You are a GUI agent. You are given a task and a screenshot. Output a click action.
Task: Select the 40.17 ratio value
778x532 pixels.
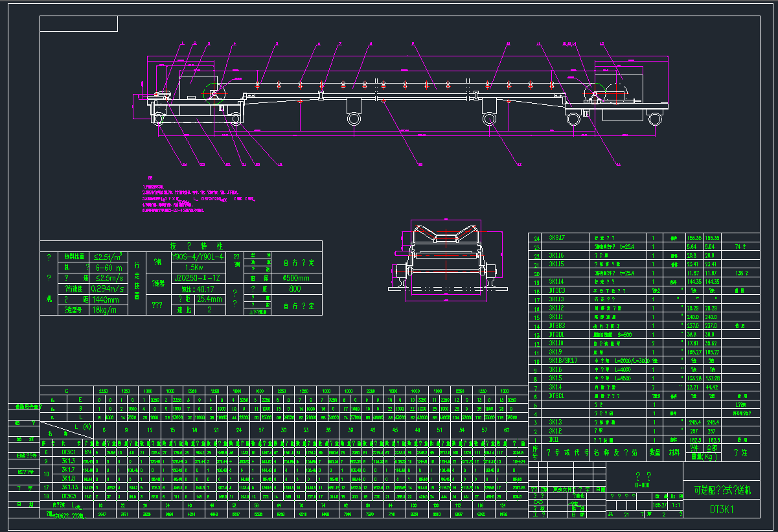pos(205,289)
